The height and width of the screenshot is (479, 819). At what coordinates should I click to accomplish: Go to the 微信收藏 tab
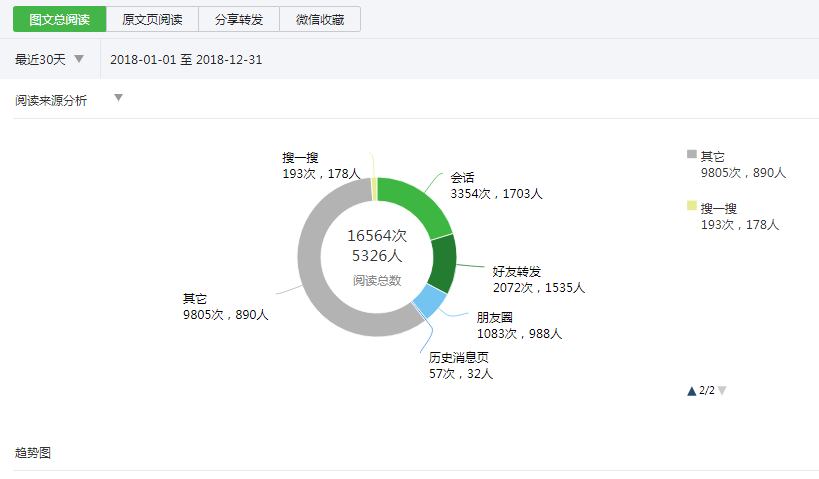coord(320,19)
